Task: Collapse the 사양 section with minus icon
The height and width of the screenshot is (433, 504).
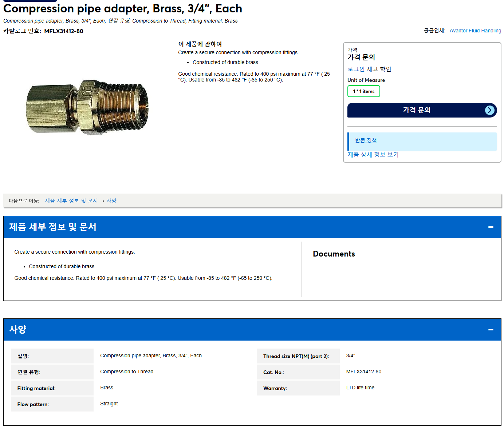Action: pos(491,330)
